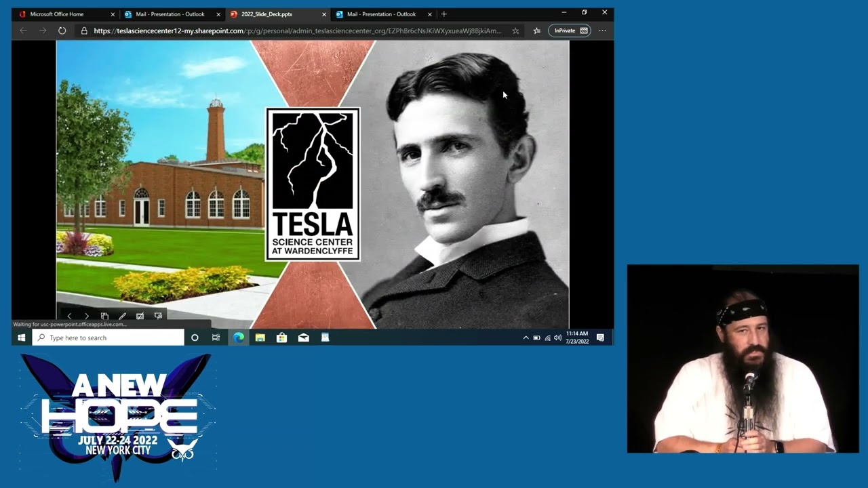Image resolution: width=868 pixels, height=488 pixels.
Task: Click the teslasciencecenter12-my.sharepoint.com address bar
Action: click(298, 30)
